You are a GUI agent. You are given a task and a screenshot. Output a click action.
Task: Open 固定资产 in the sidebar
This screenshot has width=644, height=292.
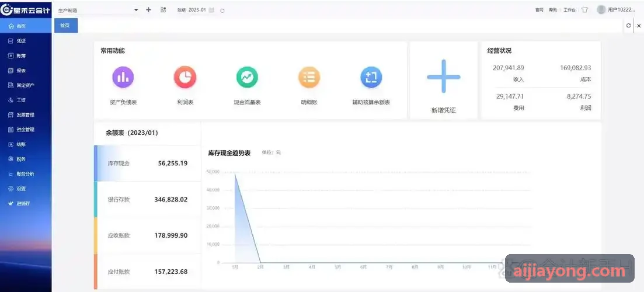click(x=26, y=85)
